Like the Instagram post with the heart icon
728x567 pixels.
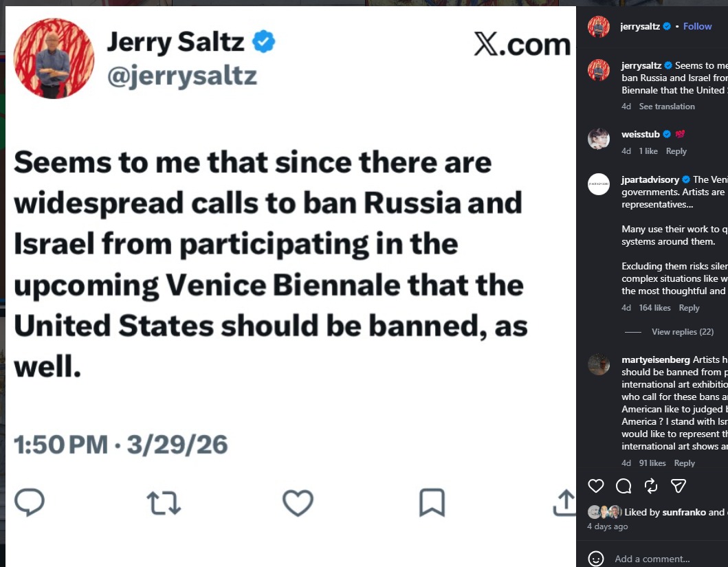click(596, 486)
